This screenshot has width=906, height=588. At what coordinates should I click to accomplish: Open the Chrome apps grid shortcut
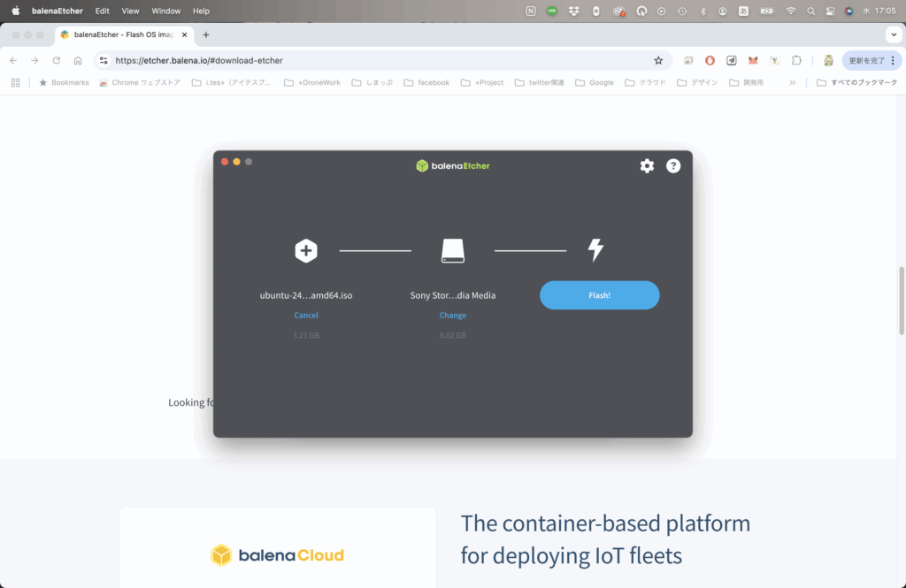[16, 82]
